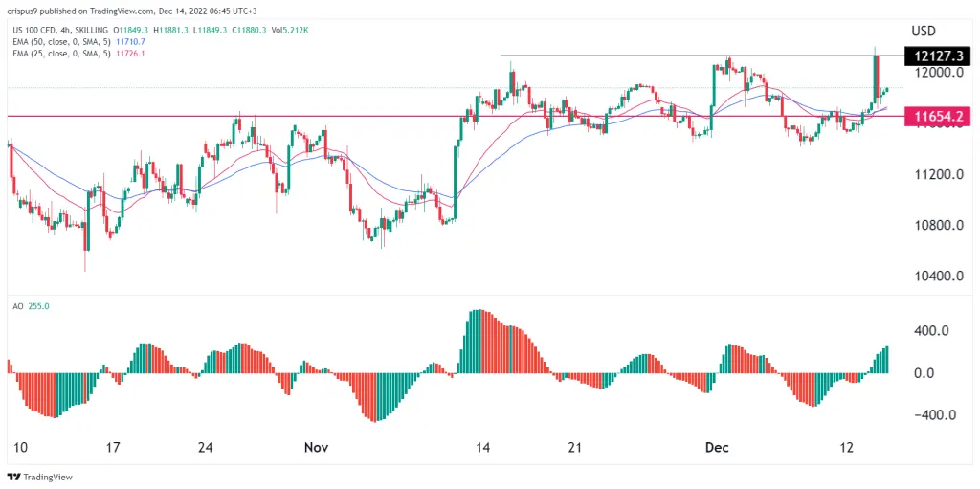Click the 11200.0 price axis label
The height and width of the screenshot is (489, 980).
(x=937, y=174)
